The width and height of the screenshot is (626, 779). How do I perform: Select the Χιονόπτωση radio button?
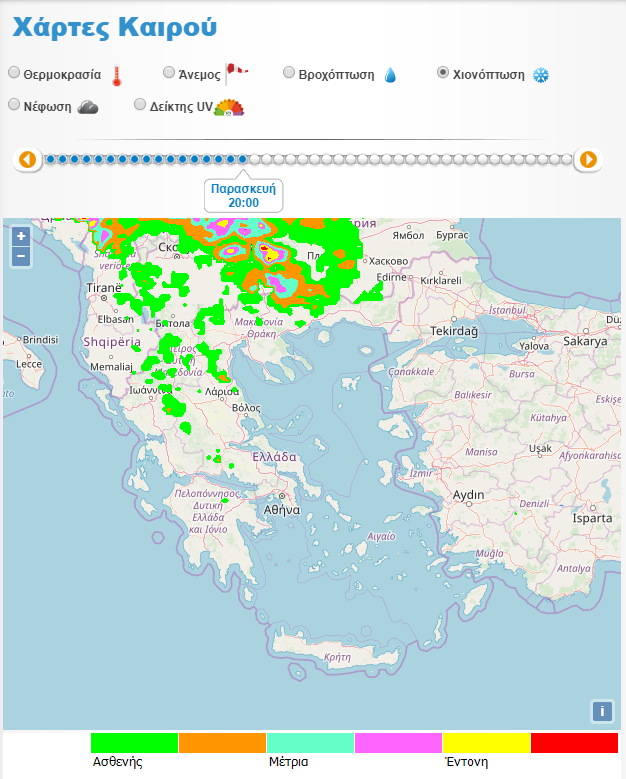click(443, 73)
